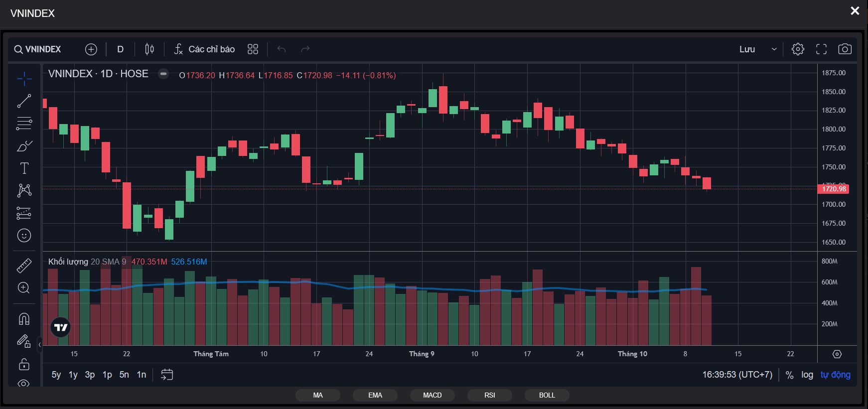Open price scale settings at axis corner
The width and height of the screenshot is (868, 409).
coord(837,354)
